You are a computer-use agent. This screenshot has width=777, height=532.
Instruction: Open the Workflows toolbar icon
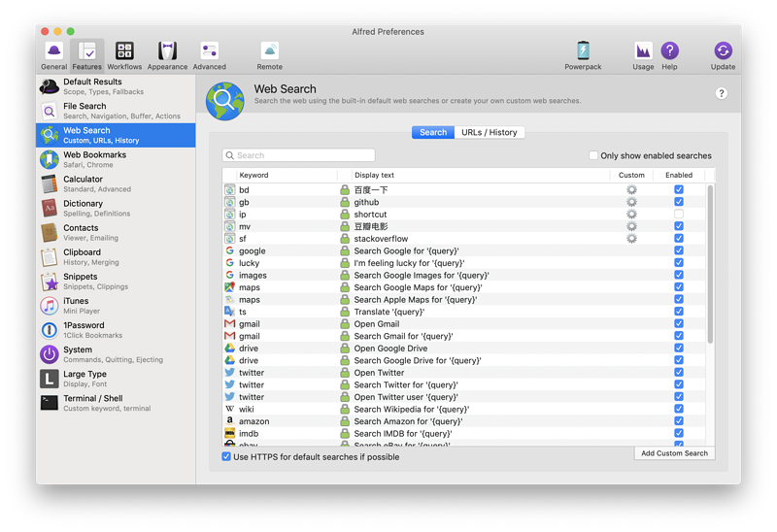coord(124,55)
